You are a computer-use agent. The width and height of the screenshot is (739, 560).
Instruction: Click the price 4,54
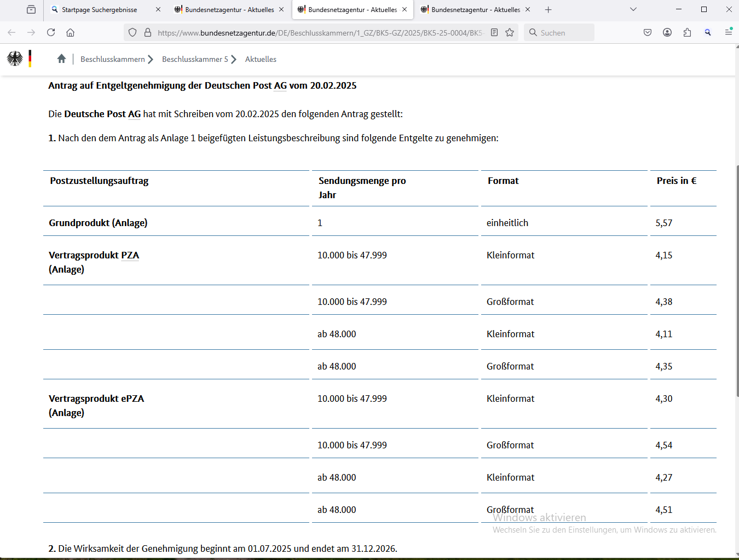664,445
